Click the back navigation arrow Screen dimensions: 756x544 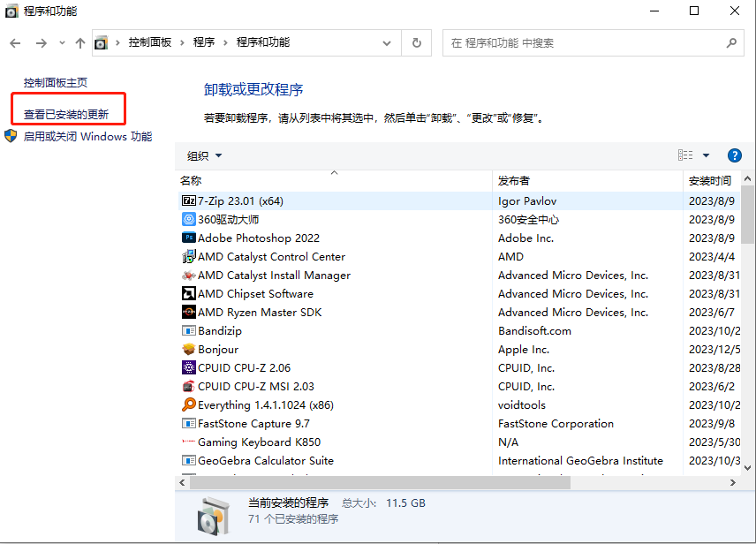click(x=15, y=42)
